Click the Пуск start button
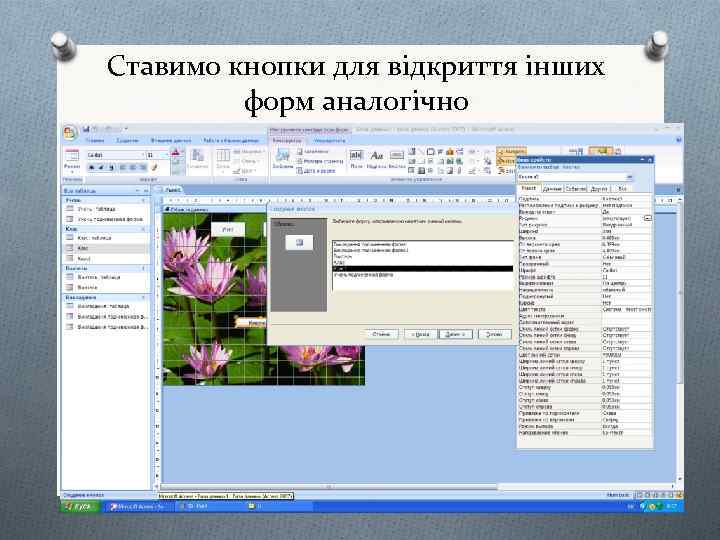 point(80,506)
